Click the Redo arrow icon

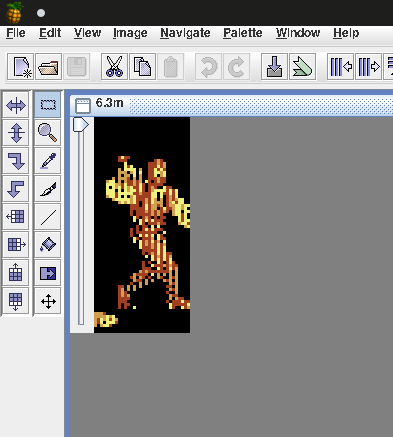coord(236,66)
